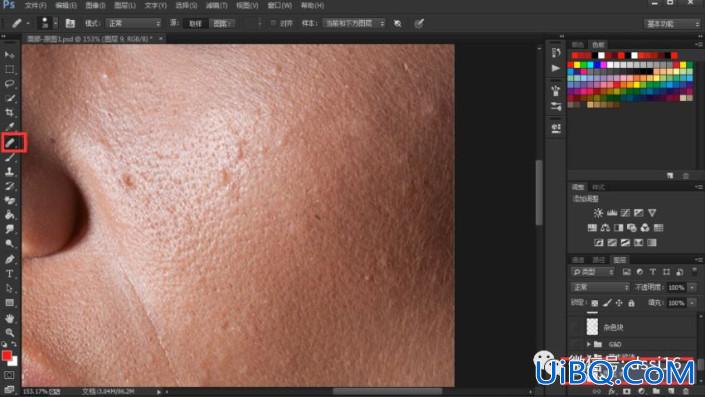Add a Brightness/Contrast adjustment

[x=598, y=213]
